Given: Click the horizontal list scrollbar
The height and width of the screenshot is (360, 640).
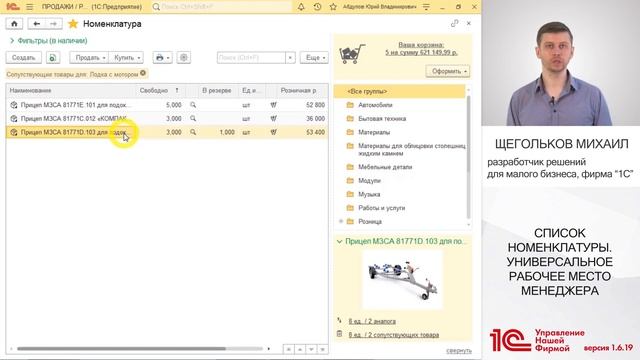Looking at the screenshot, I should [121, 349].
